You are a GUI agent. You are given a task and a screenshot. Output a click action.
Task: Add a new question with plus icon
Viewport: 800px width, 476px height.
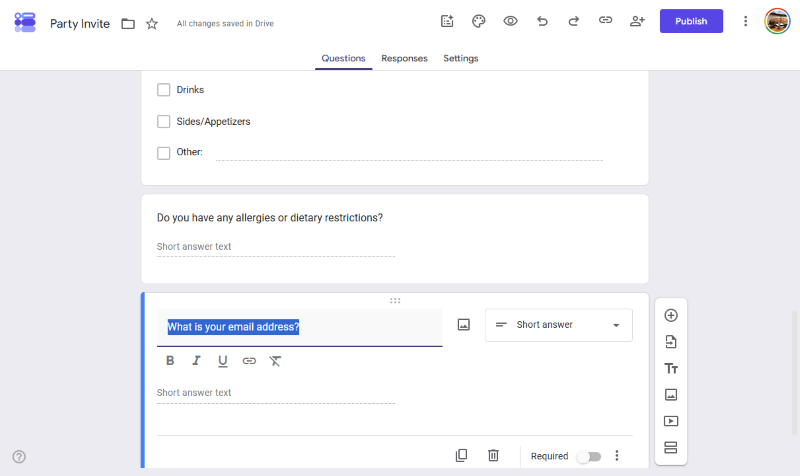[671, 315]
